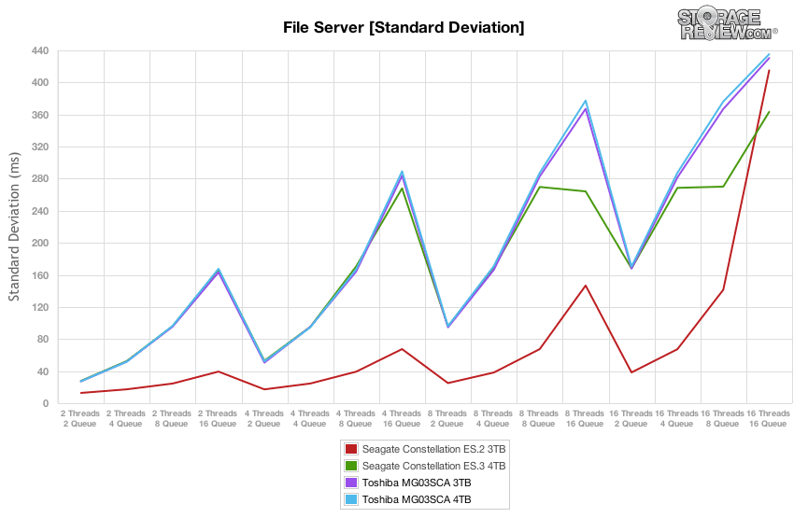Click the 360 y-axis value
The width and height of the screenshot is (794, 532).
click(40, 115)
